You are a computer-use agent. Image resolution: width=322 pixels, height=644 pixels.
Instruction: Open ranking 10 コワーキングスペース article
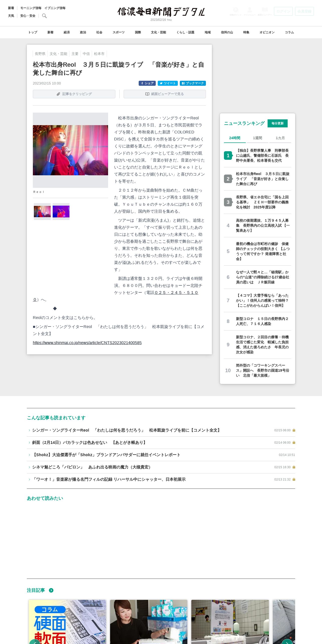pos(262,370)
